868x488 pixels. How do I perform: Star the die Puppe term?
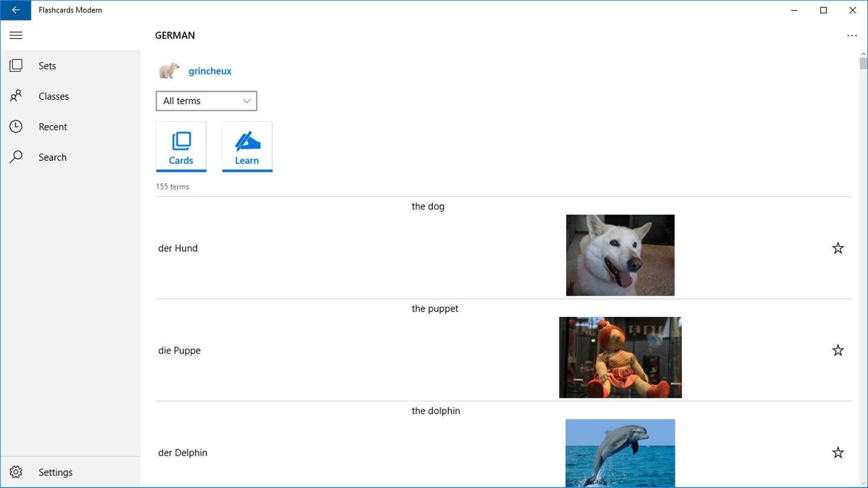838,351
